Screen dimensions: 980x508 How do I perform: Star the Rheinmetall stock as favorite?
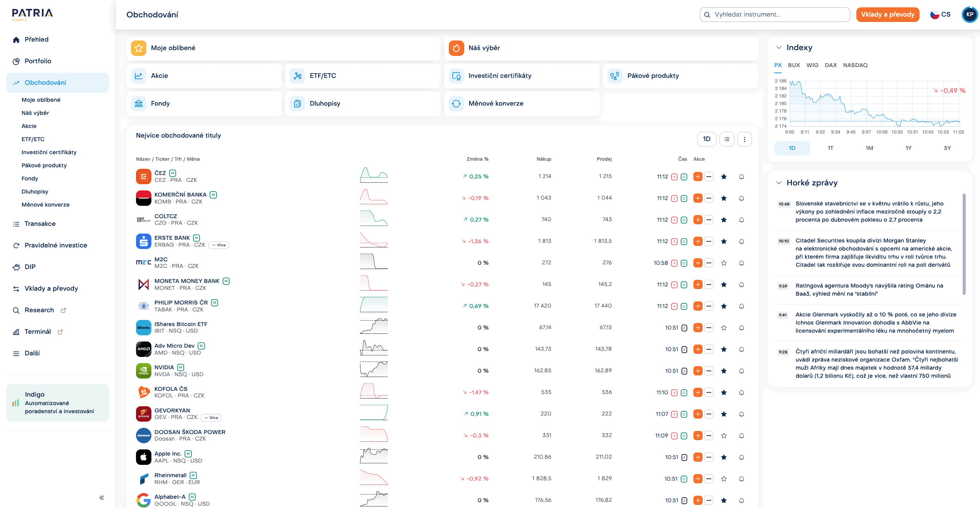tap(724, 479)
